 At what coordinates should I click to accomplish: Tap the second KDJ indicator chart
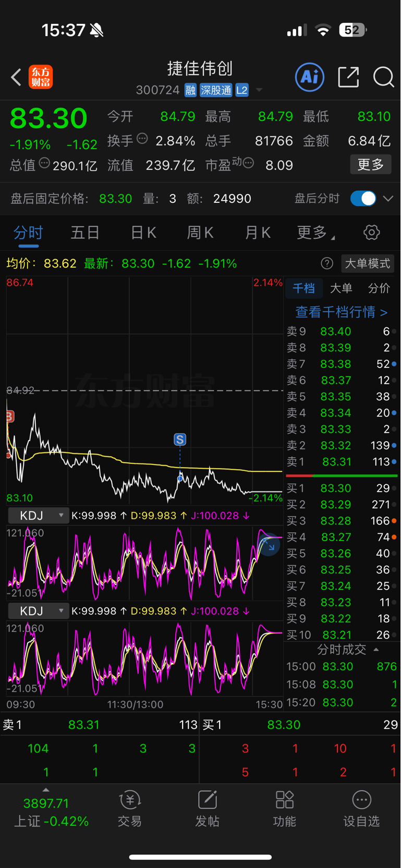(144, 658)
